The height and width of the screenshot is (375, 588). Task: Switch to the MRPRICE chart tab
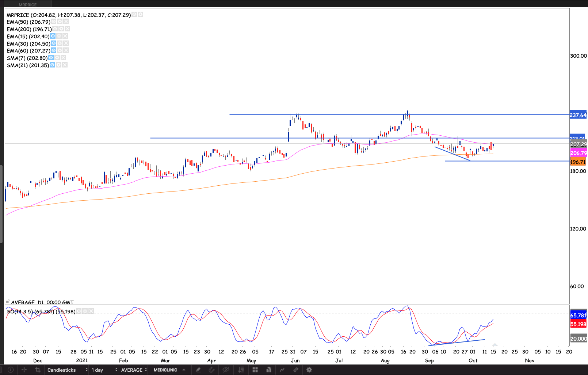[x=28, y=5]
